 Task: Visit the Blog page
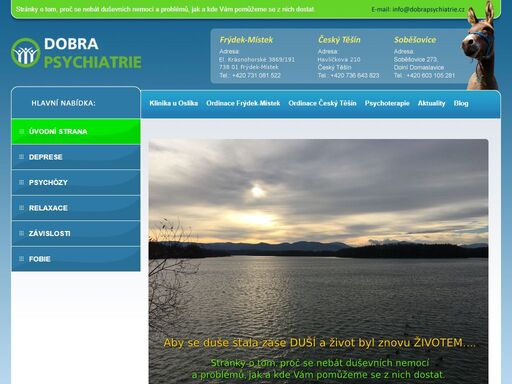click(x=461, y=103)
